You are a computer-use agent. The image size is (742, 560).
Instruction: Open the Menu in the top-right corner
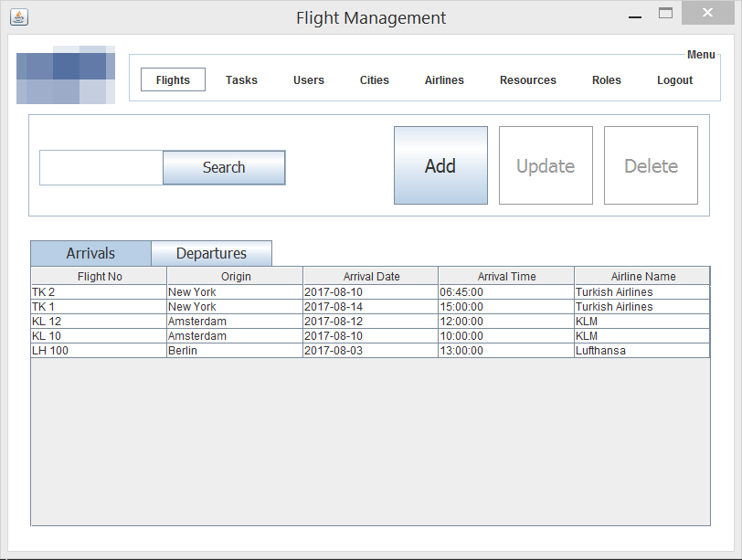(701, 55)
